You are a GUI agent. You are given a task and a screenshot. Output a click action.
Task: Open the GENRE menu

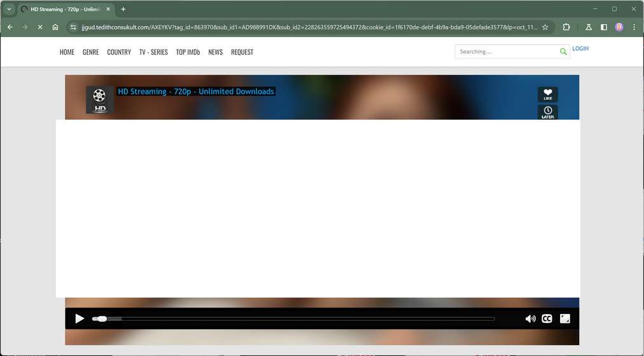91,52
